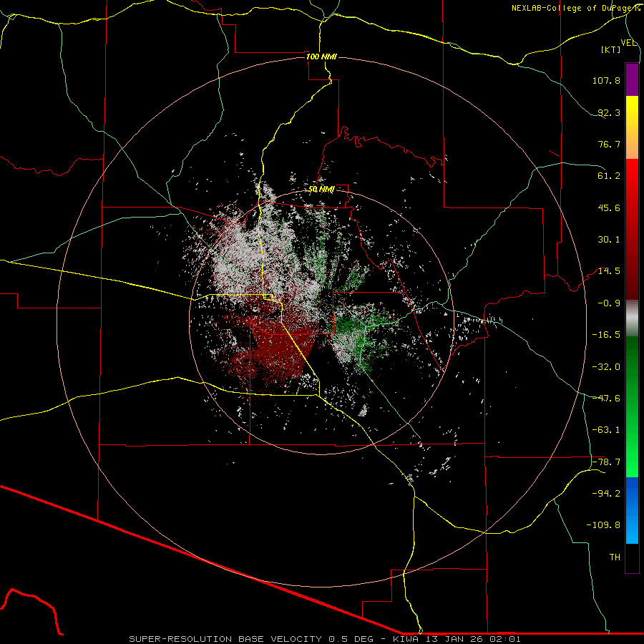
Task: Click the 45.6 legend value
Action: (x=609, y=208)
